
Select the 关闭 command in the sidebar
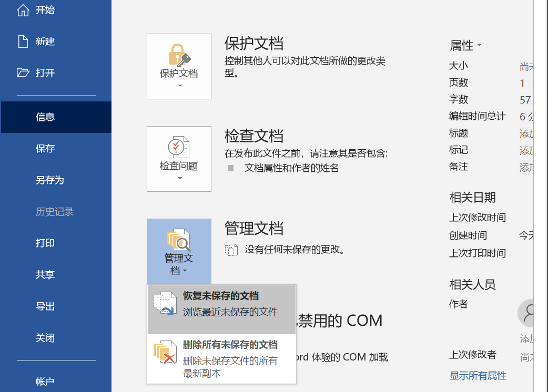(x=45, y=337)
